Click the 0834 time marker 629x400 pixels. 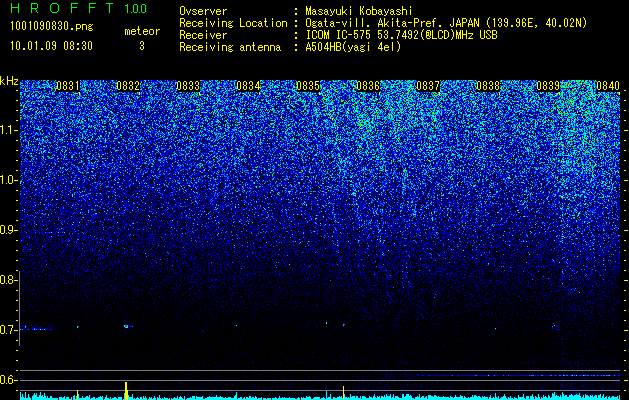click(248, 86)
